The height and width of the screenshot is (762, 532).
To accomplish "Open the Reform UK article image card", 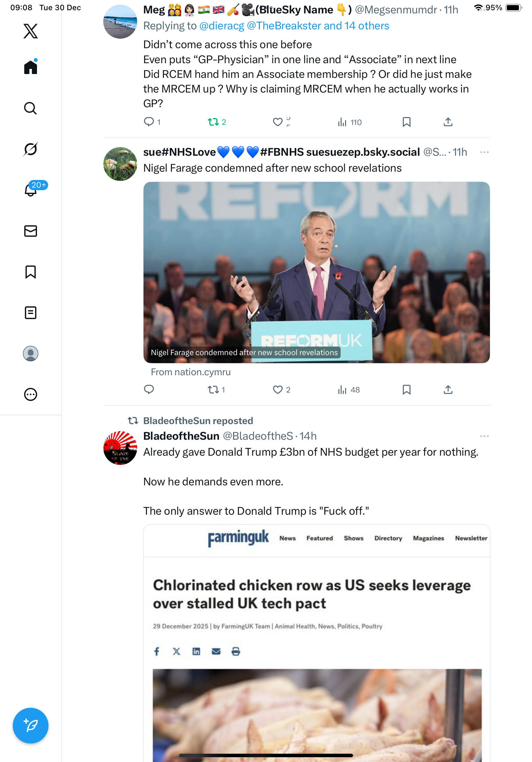I will (x=316, y=272).
